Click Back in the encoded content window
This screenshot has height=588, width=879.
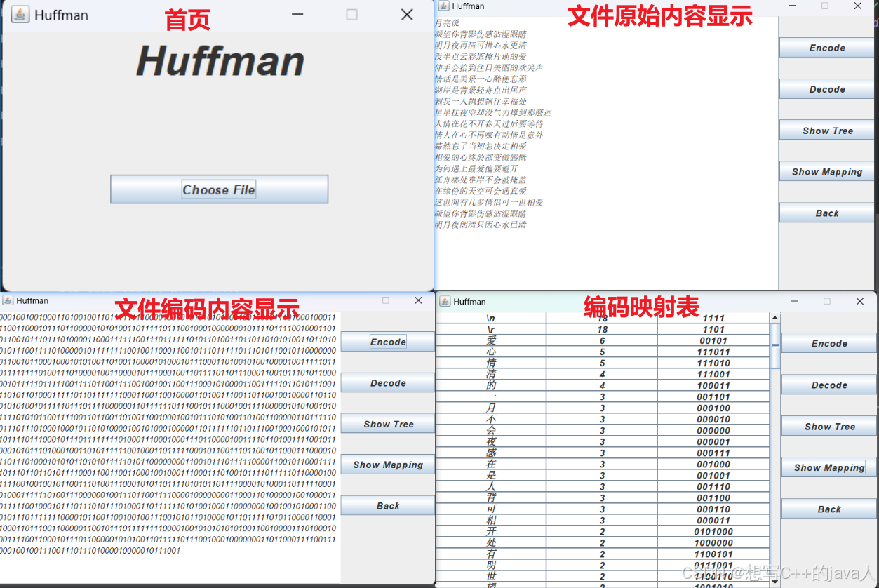pyautogui.click(x=387, y=505)
